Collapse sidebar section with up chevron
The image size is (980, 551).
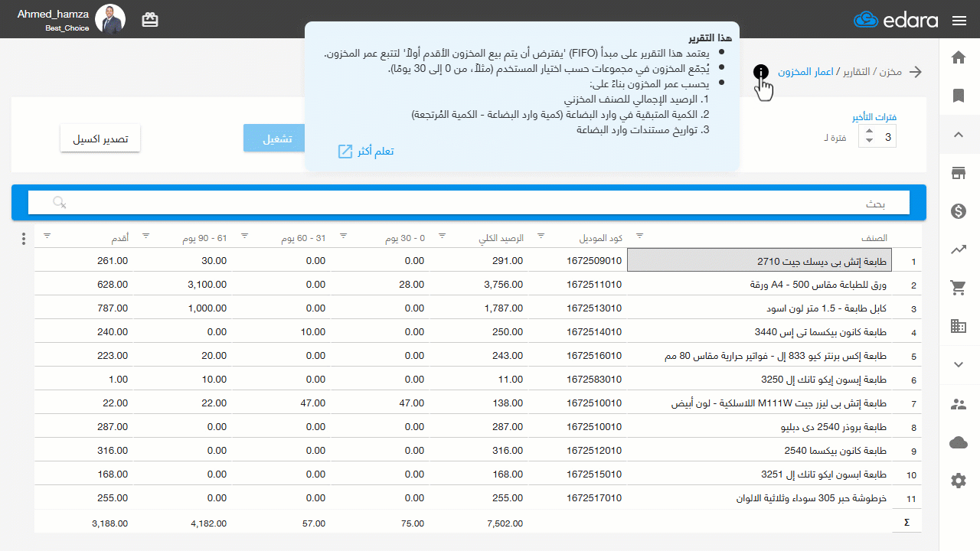click(x=958, y=135)
